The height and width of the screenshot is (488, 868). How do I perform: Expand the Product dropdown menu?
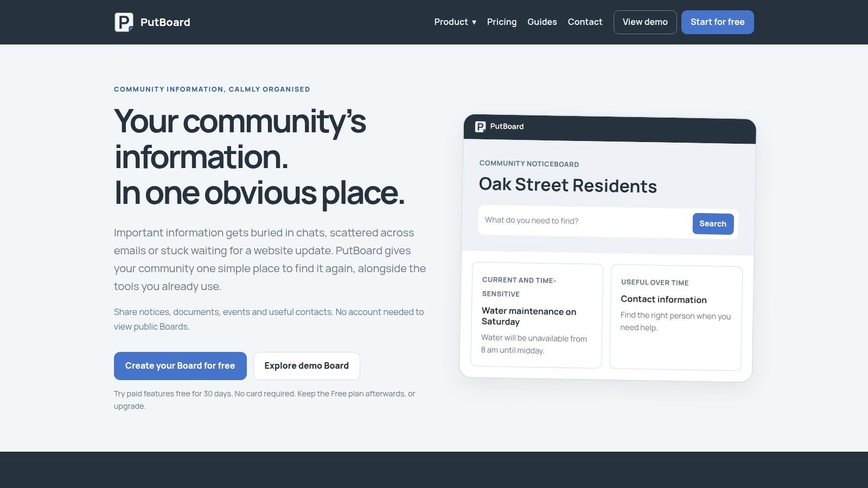click(x=455, y=22)
